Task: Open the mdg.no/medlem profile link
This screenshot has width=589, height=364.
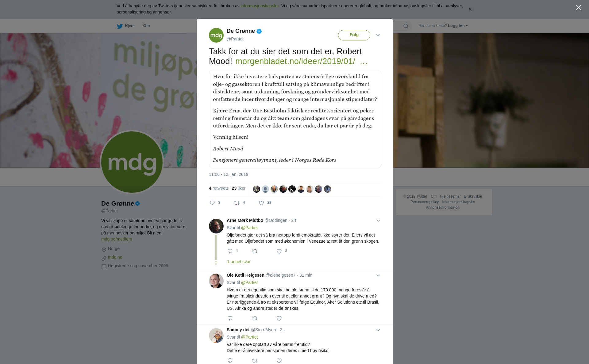Action: coord(117,239)
